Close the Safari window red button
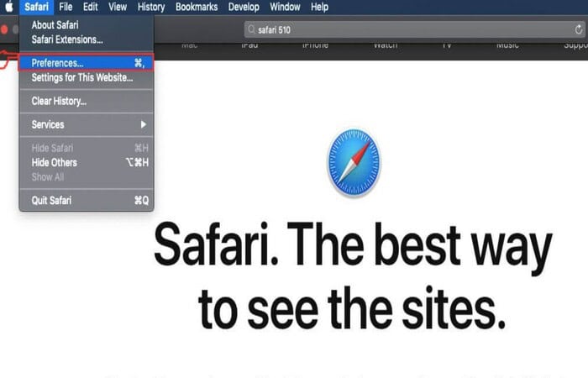 coord(4,29)
